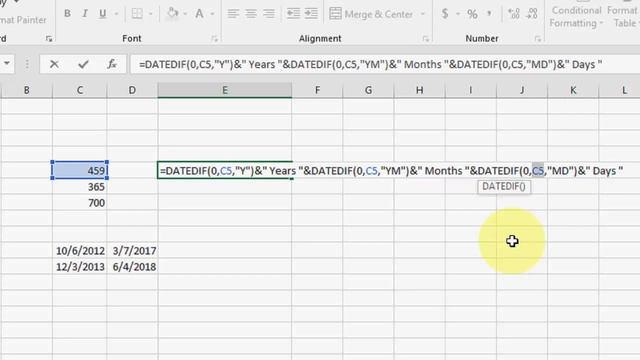Select column K header
640x360 pixels.
pos(573,90)
